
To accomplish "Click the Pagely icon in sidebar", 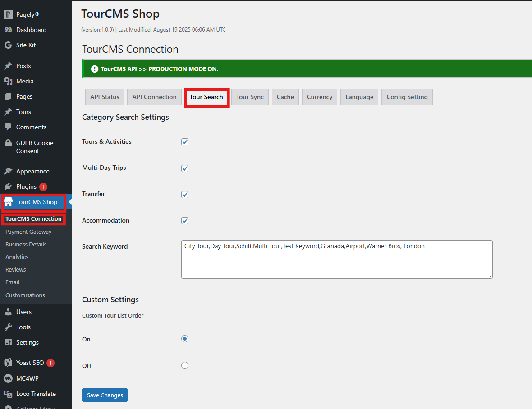I will pyautogui.click(x=8, y=14).
